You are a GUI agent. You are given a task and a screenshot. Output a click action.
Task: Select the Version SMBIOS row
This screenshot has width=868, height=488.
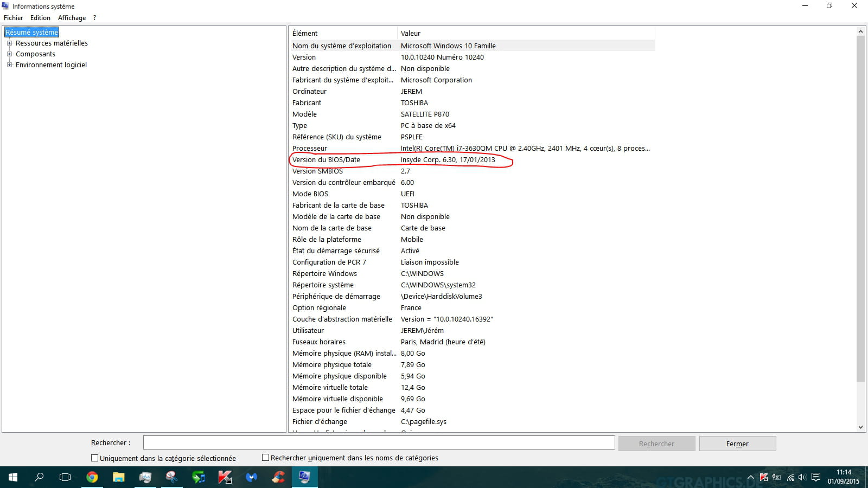472,171
